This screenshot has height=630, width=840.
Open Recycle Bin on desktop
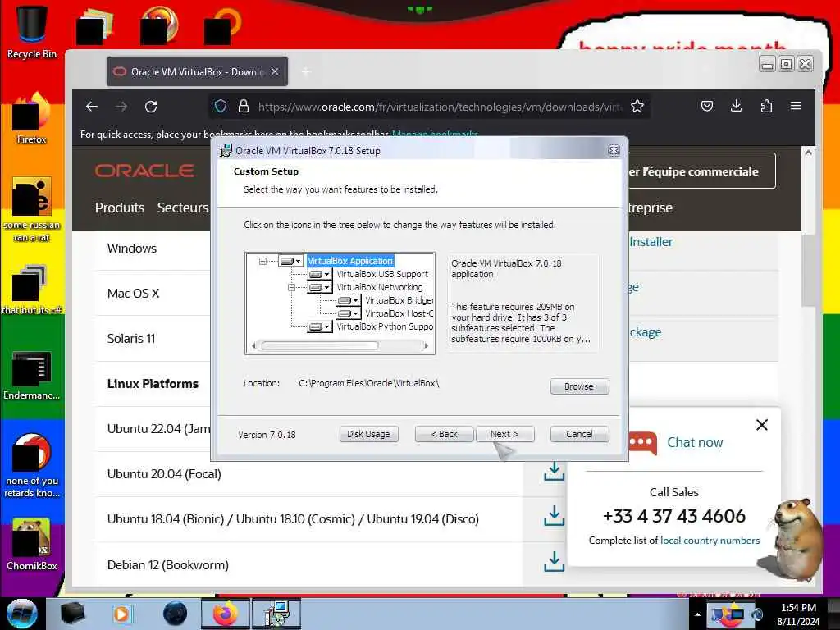click(32, 31)
